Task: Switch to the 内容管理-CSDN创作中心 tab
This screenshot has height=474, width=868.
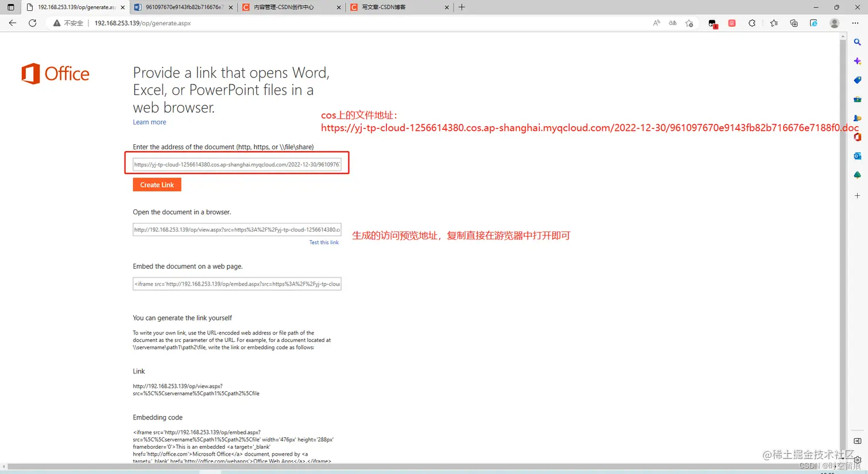Action: point(291,7)
